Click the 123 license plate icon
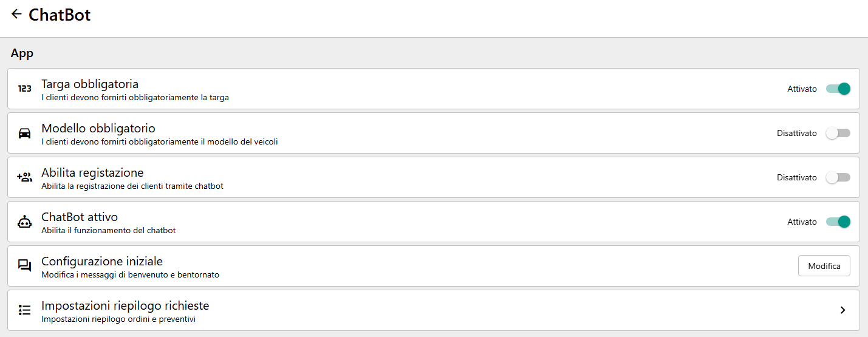868x337 pixels. pos(24,89)
